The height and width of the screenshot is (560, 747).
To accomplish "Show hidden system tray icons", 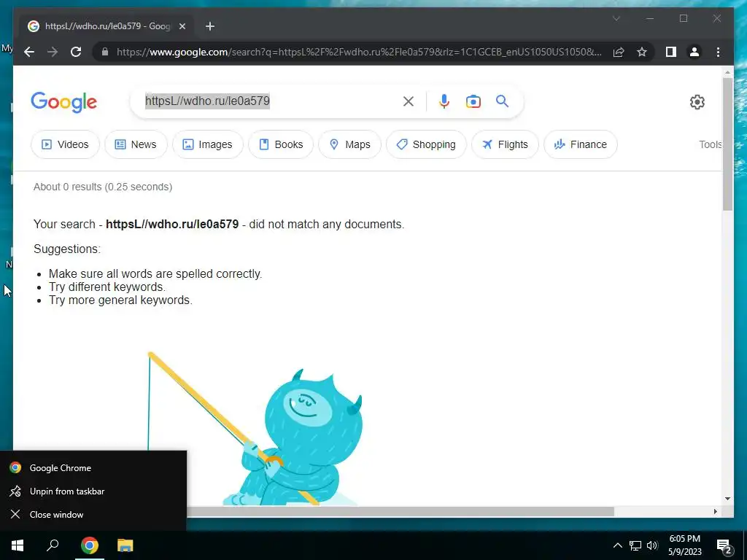I will (x=617, y=545).
